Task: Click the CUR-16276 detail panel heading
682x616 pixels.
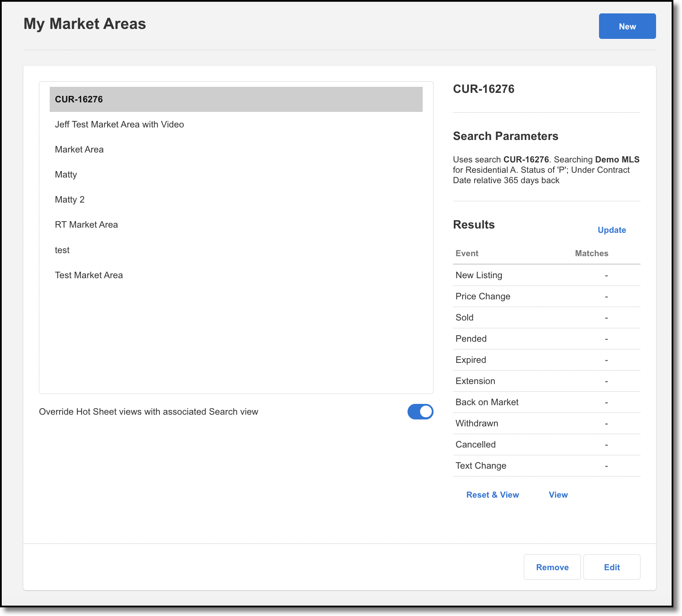Action: (484, 89)
